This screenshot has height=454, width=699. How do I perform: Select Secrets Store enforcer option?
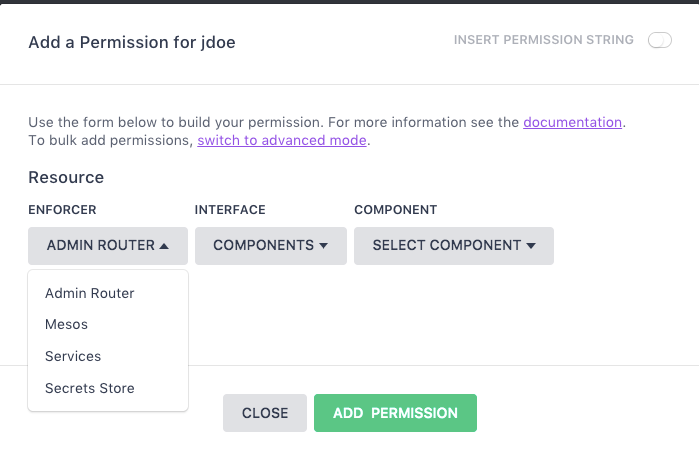point(90,388)
